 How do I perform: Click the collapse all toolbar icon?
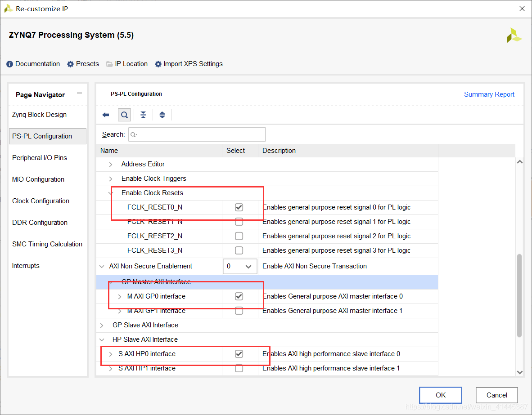pyautogui.click(x=143, y=115)
